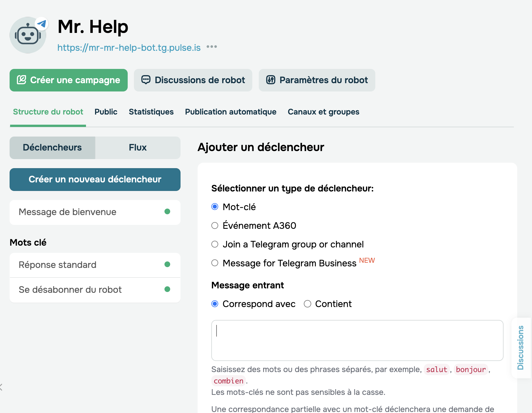Focus the keyword text input field
532x413 pixels.
357,340
